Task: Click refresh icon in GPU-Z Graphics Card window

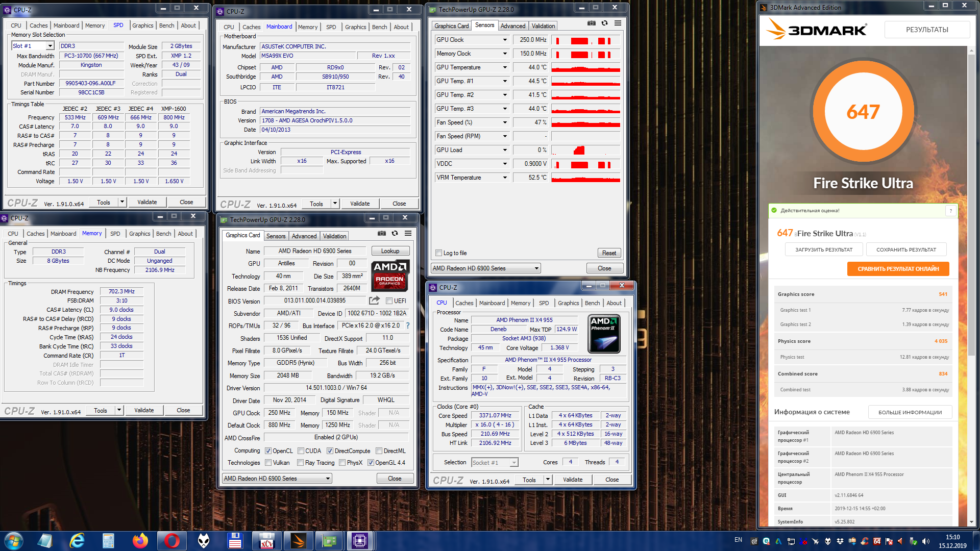Action: pos(395,233)
